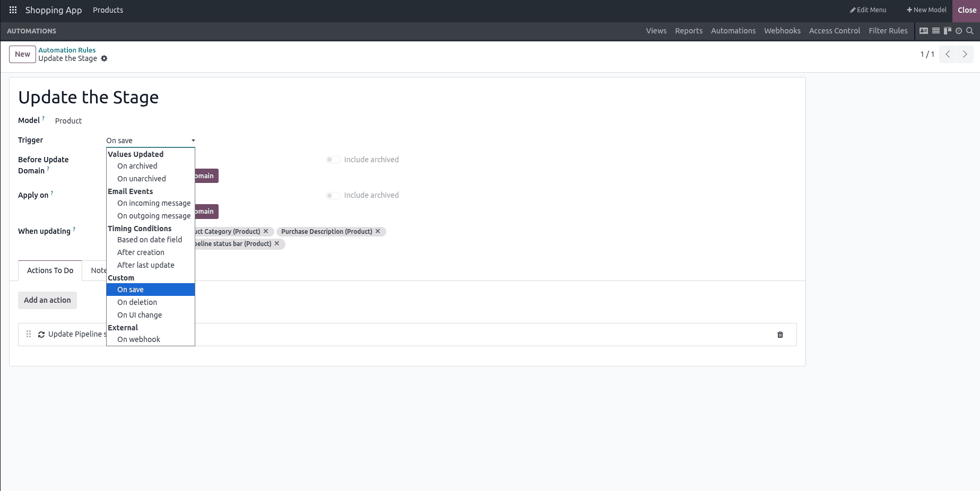Click the 1 / 1 pager counter
This screenshot has width=980, height=491.
(x=927, y=54)
